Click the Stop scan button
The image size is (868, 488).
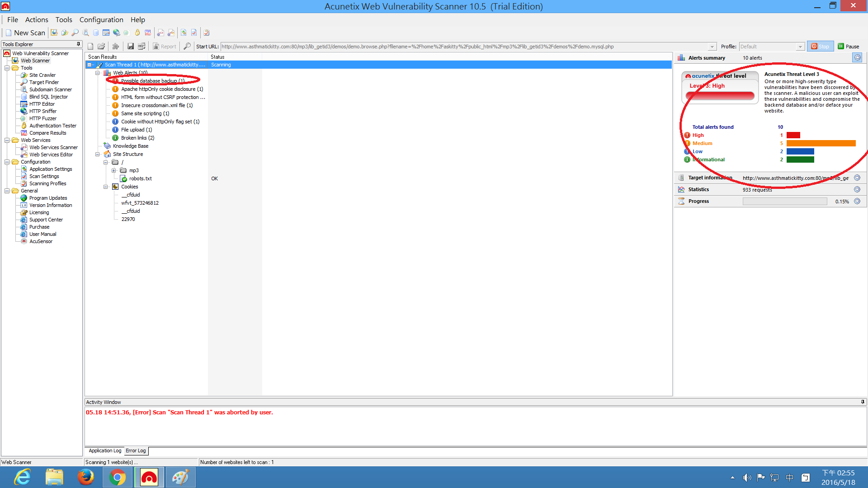tap(820, 46)
